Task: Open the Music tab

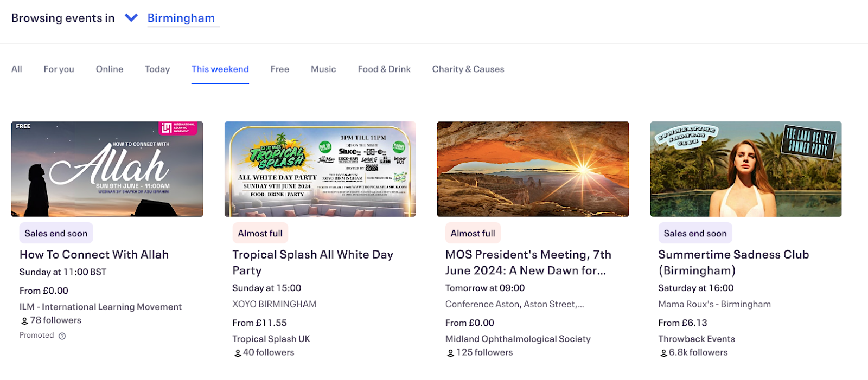Action: [x=323, y=69]
